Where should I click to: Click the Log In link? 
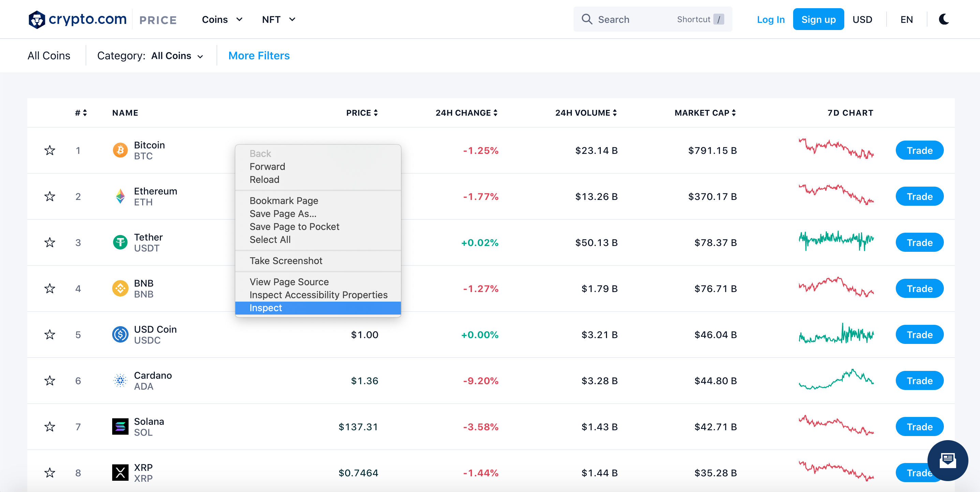coord(770,19)
